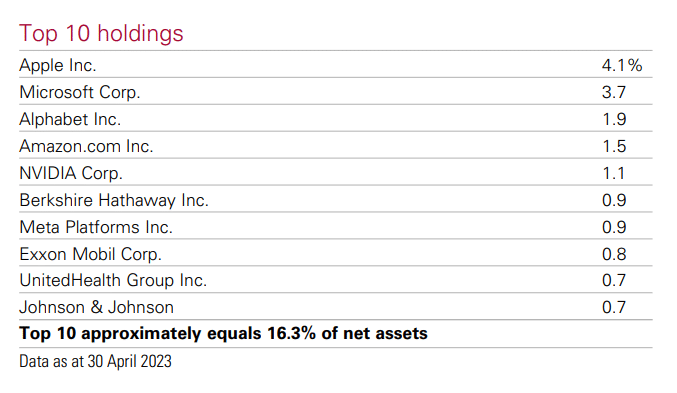Select NVIDIA Corp. holding name
The image size is (677, 393).
point(71,174)
